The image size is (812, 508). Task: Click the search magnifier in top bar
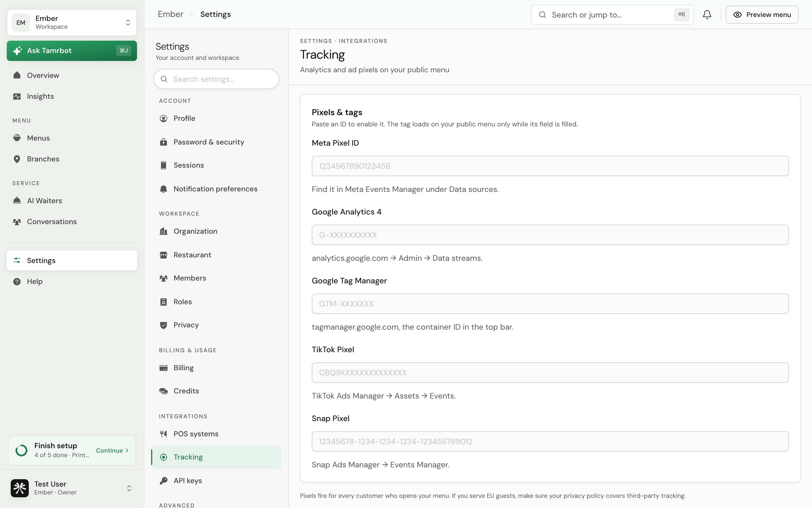click(542, 15)
